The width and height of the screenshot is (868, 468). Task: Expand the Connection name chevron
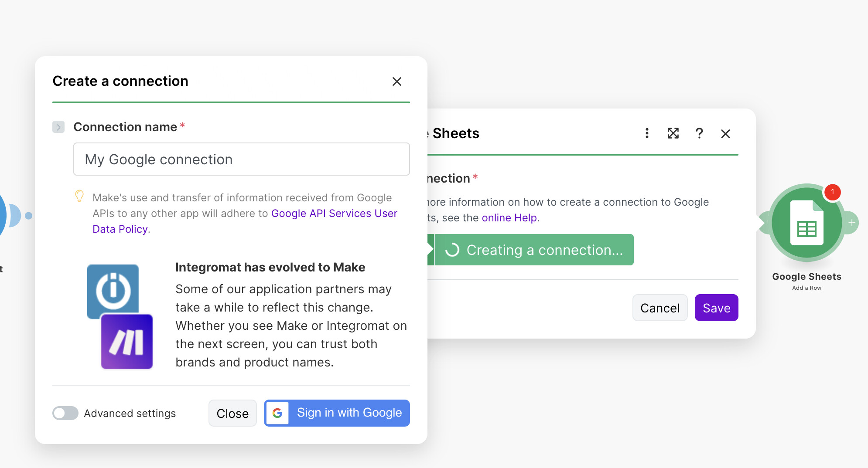click(x=58, y=127)
